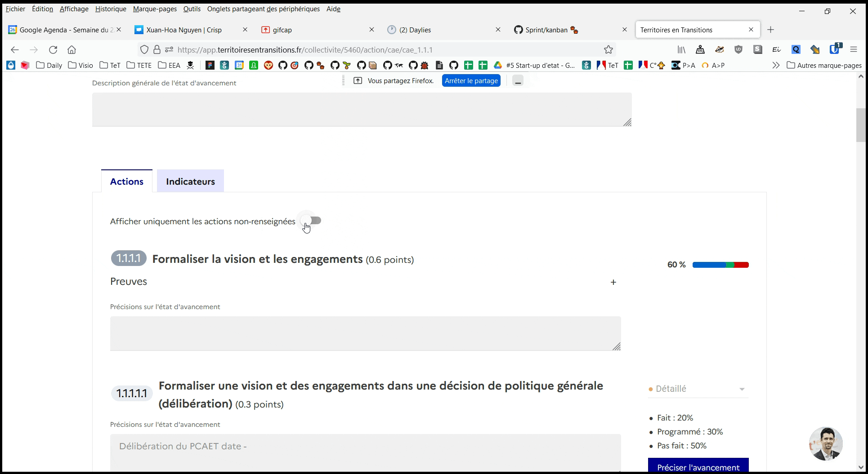The width and height of the screenshot is (868, 474).
Task: Expand the Preuves section
Action: point(613,282)
